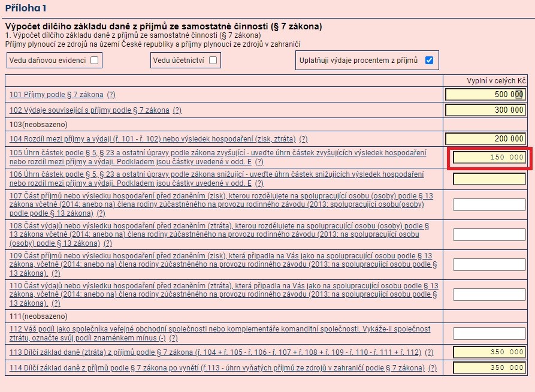Uncheck 'Uplatňuji výdaje procentem z příjmů'

pos(428,60)
